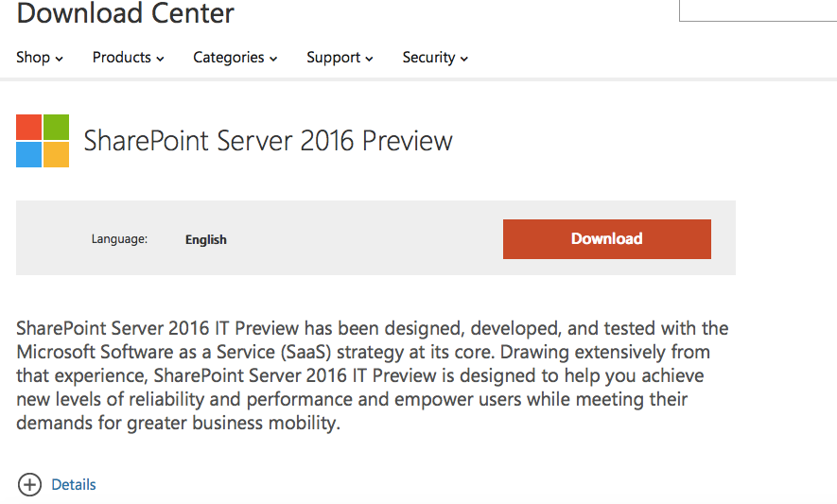Open the Security dropdown menu
This screenshot has width=837, height=504.
tap(436, 57)
